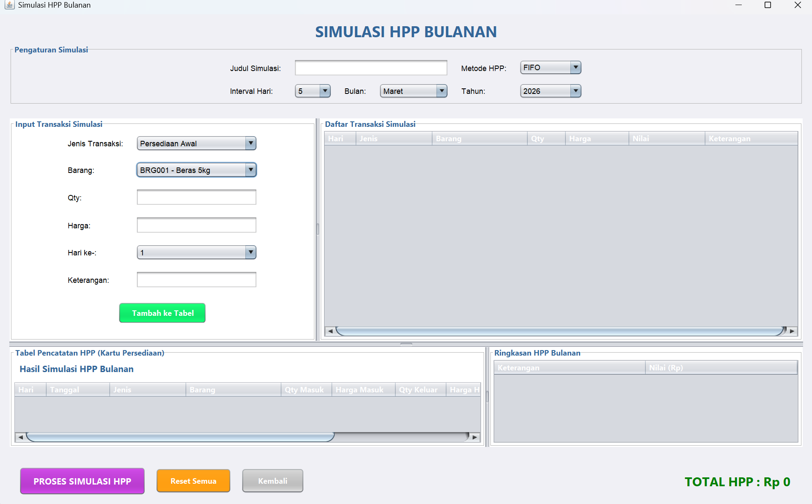This screenshot has width=812, height=504.
Task: Click the Java app icon in title bar
Action: point(9,5)
